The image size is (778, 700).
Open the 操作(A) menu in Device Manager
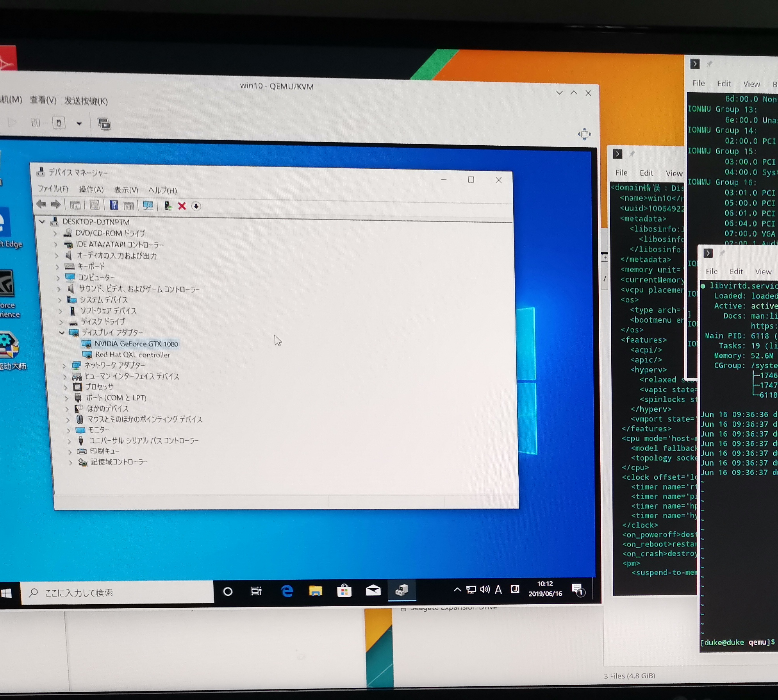pyautogui.click(x=91, y=189)
